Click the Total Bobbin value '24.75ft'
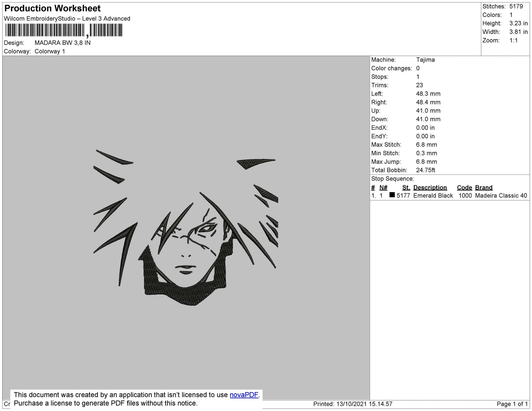The height and width of the screenshot is (411, 532). [x=425, y=170]
